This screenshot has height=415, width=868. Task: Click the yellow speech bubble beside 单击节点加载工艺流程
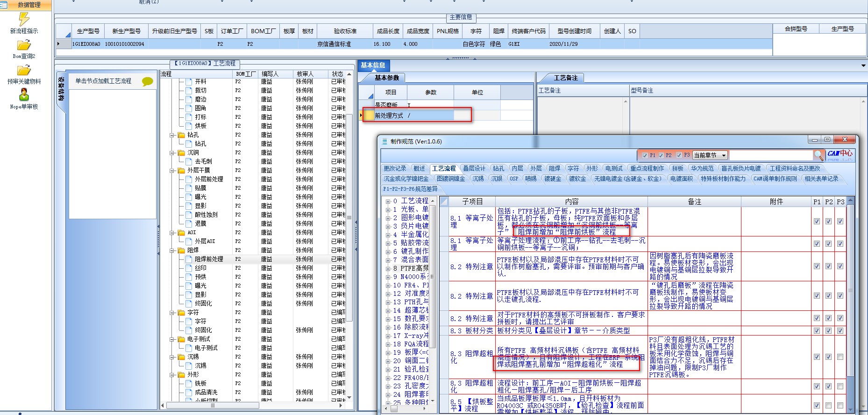(148, 82)
